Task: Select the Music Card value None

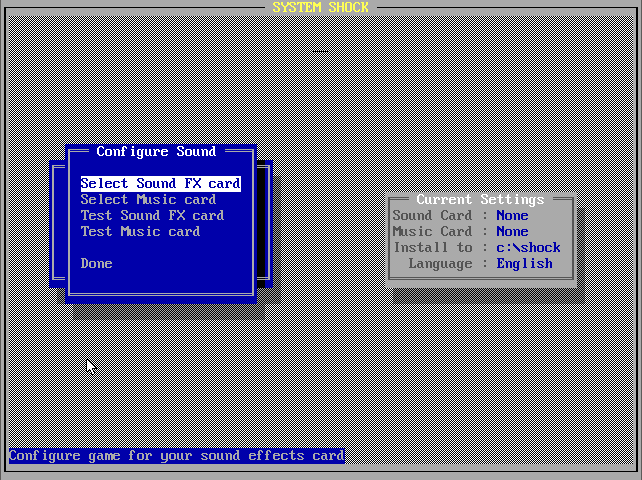Action: [x=512, y=232]
